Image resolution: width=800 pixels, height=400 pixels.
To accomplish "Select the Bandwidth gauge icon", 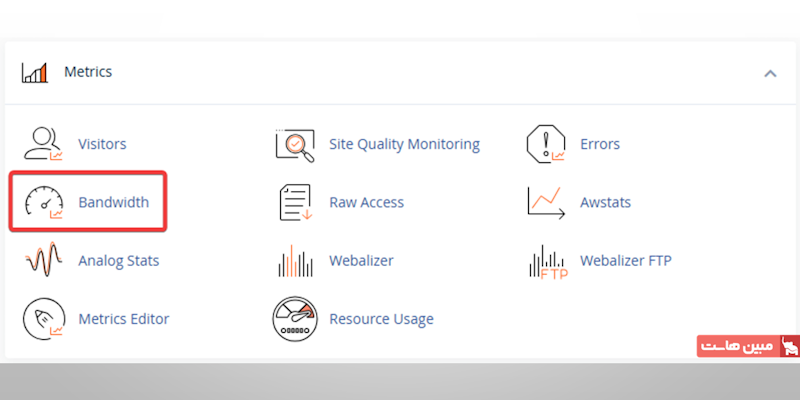I will coord(44,203).
